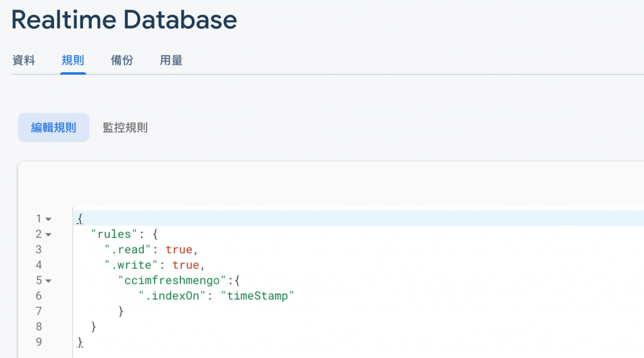644x358 pixels.
Task: Collapse the "rules" block fold arrow on line 2
Action: 49,234
